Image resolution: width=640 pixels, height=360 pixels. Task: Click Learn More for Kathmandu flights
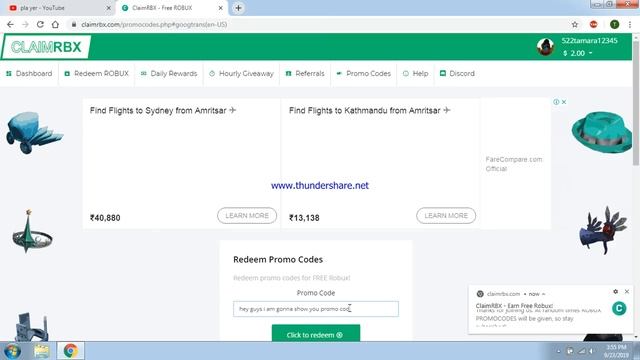446,216
